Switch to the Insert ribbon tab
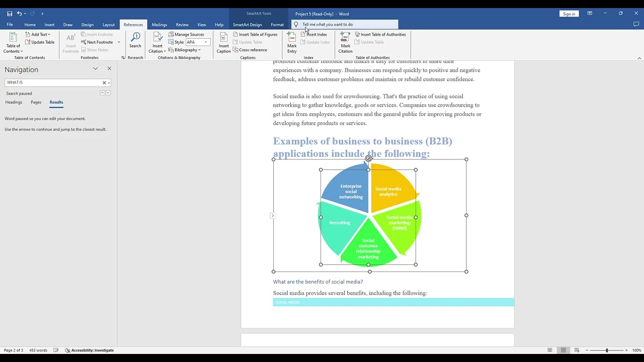The image size is (644, 362). (x=49, y=25)
